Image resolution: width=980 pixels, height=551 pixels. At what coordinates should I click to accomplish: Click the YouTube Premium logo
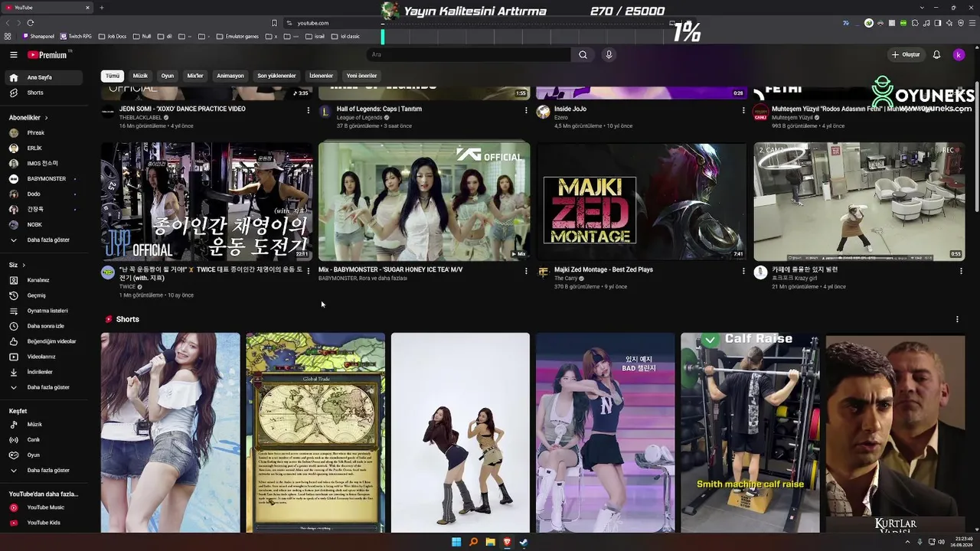pos(48,55)
